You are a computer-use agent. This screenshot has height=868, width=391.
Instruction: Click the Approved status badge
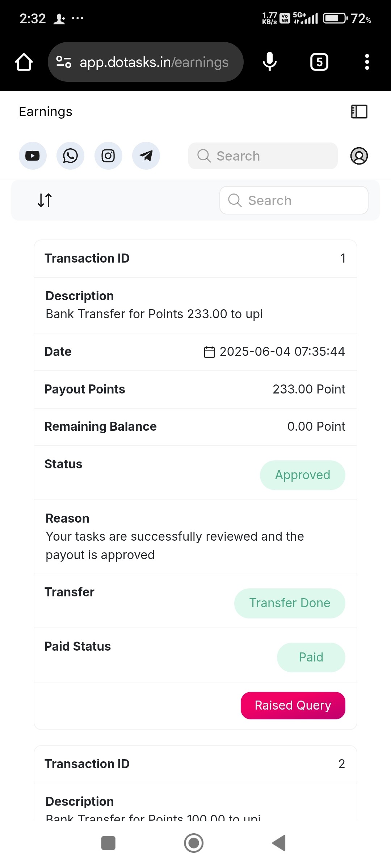pos(303,475)
